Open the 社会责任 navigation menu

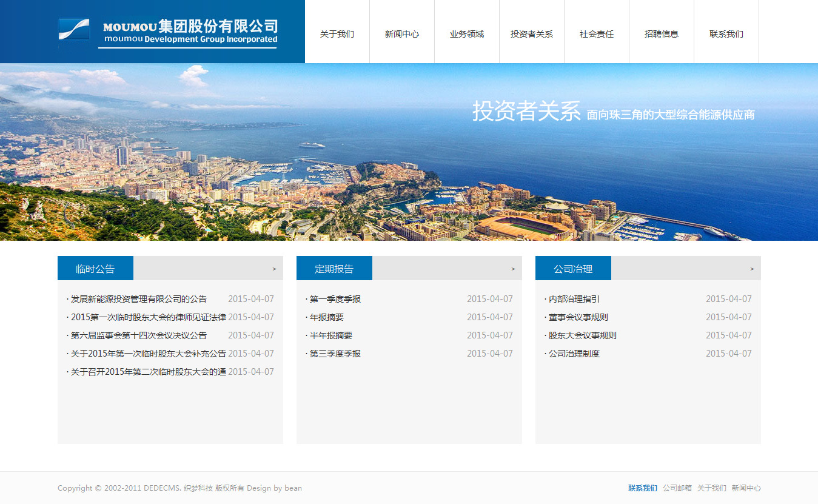point(597,34)
